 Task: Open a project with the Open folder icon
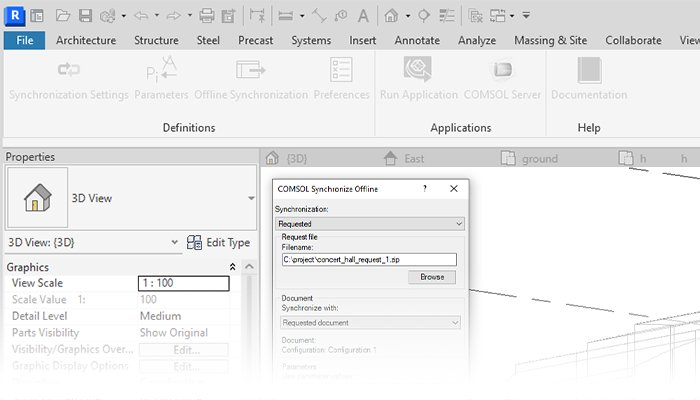coord(63,16)
